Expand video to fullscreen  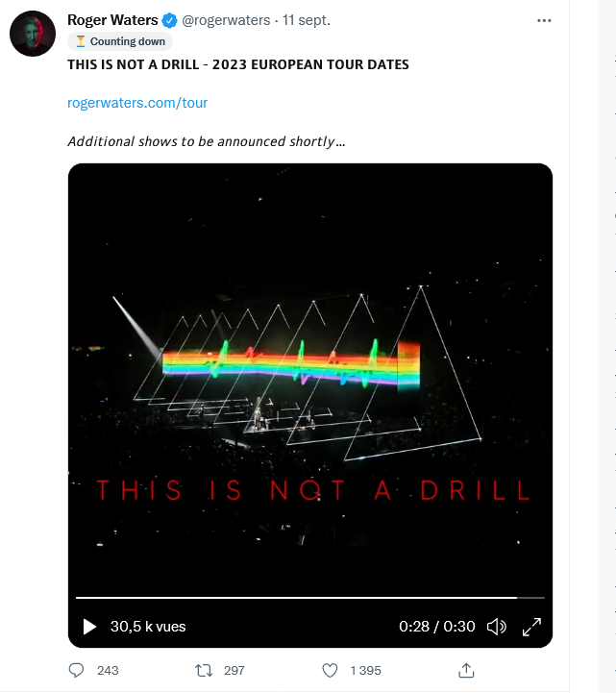[x=531, y=627]
